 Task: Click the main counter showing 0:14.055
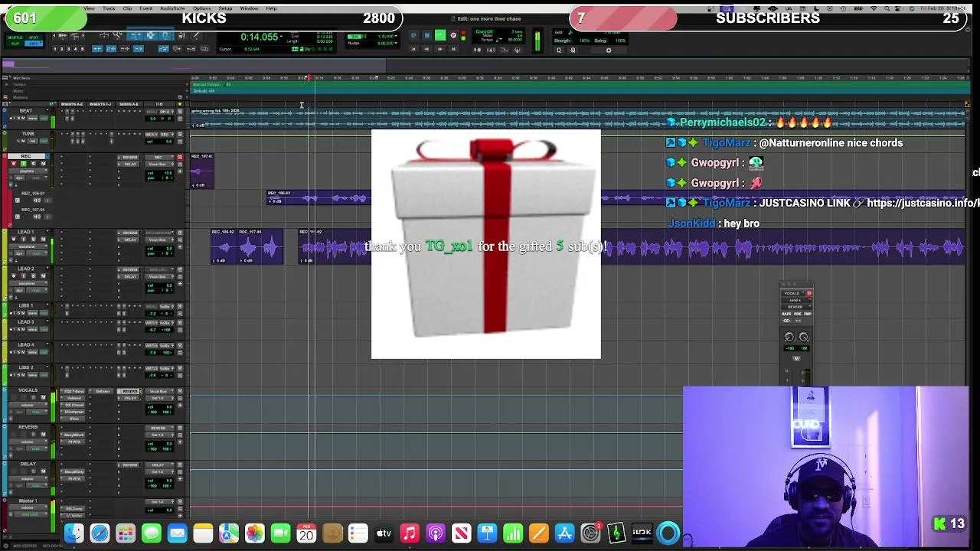point(259,37)
